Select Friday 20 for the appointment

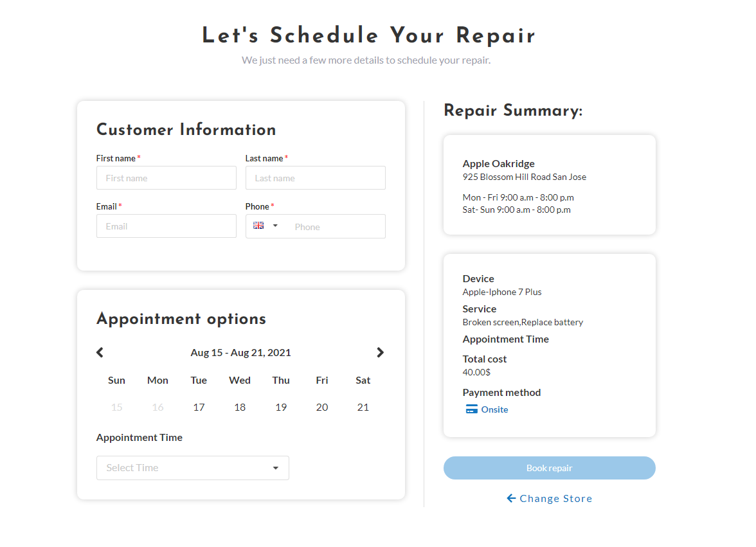pos(322,407)
